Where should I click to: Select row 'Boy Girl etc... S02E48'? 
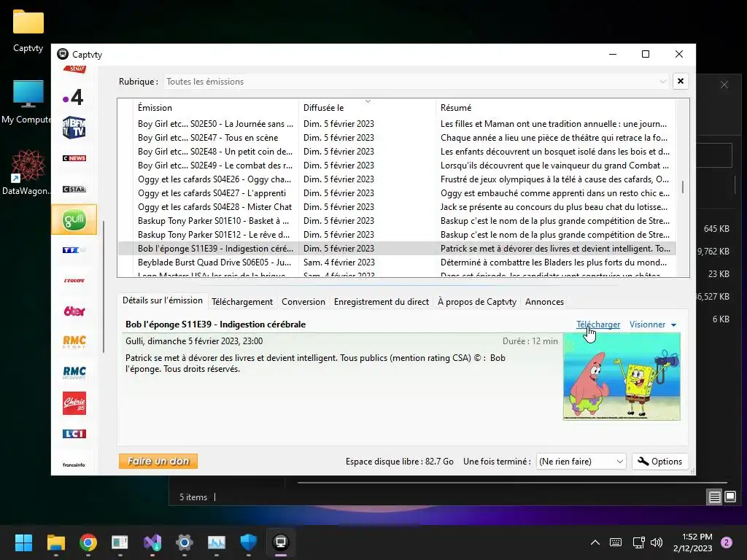pyautogui.click(x=396, y=152)
